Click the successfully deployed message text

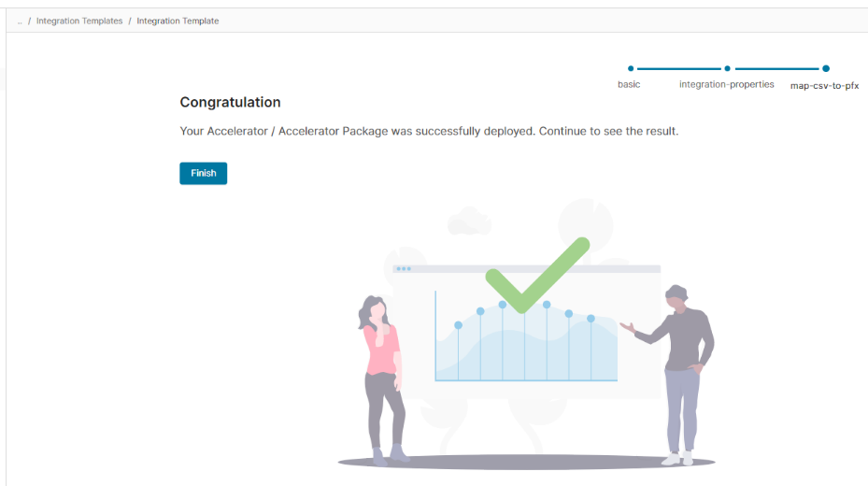[429, 131]
